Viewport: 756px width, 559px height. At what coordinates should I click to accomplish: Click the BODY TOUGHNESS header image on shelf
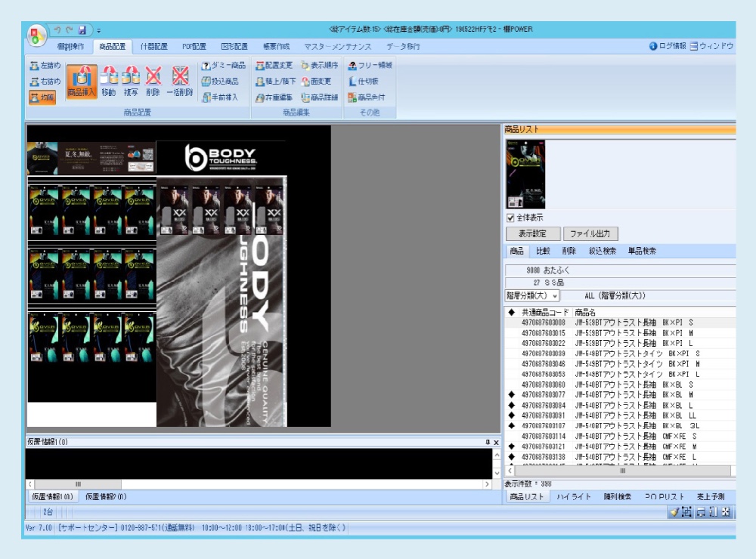tap(221, 158)
